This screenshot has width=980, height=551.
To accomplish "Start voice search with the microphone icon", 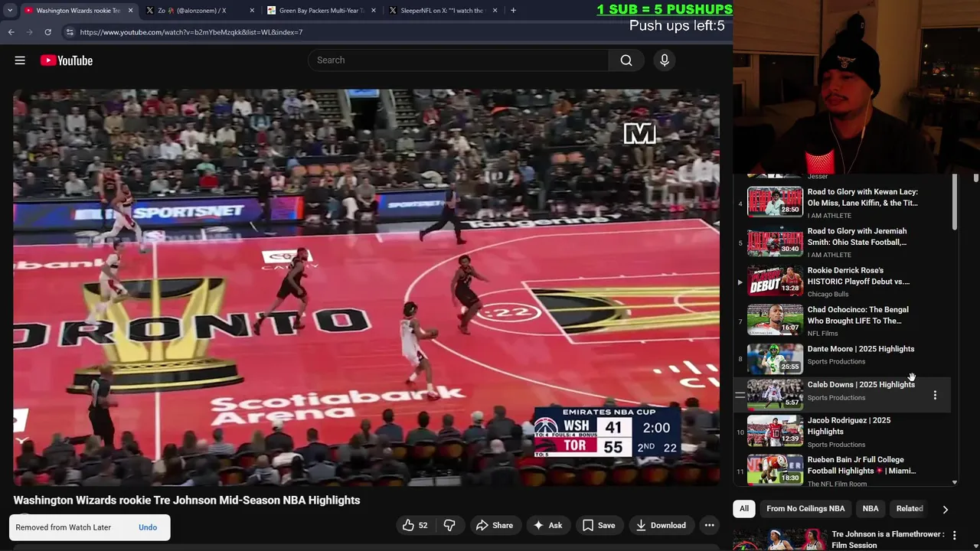I will click(x=665, y=60).
